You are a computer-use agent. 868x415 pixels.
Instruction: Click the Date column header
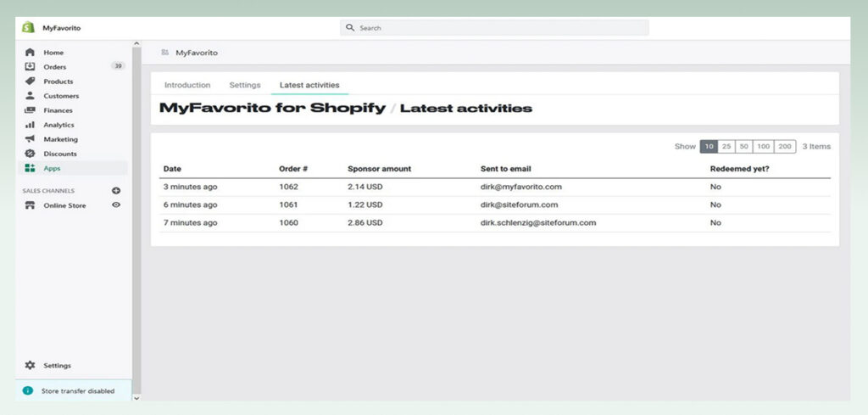tap(172, 168)
